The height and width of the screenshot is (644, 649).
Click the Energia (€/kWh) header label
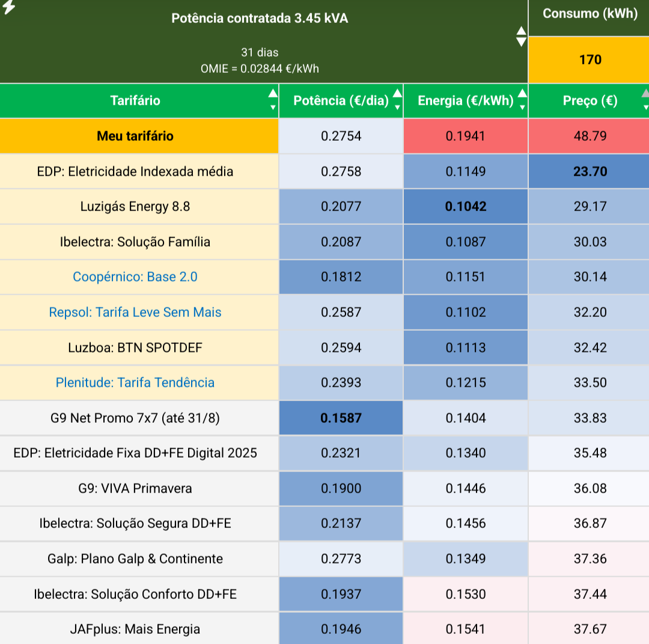click(x=466, y=100)
